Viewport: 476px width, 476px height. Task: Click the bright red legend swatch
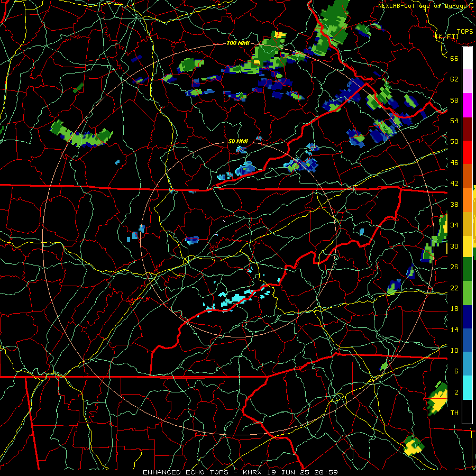pos(467,153)
